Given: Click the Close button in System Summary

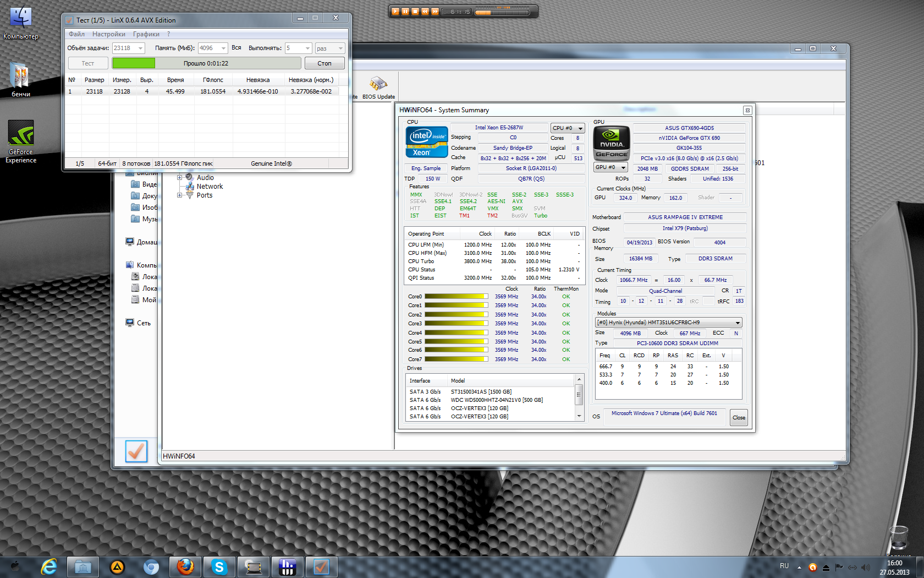Looking at the screenshot, I should [x=739, y=418].
